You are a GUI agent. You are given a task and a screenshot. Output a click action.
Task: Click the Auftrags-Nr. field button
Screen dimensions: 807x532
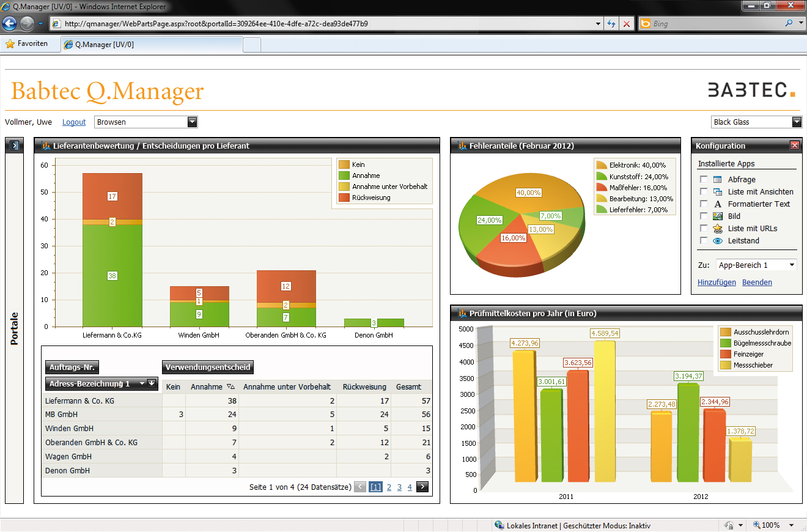[x=72, y=368]
